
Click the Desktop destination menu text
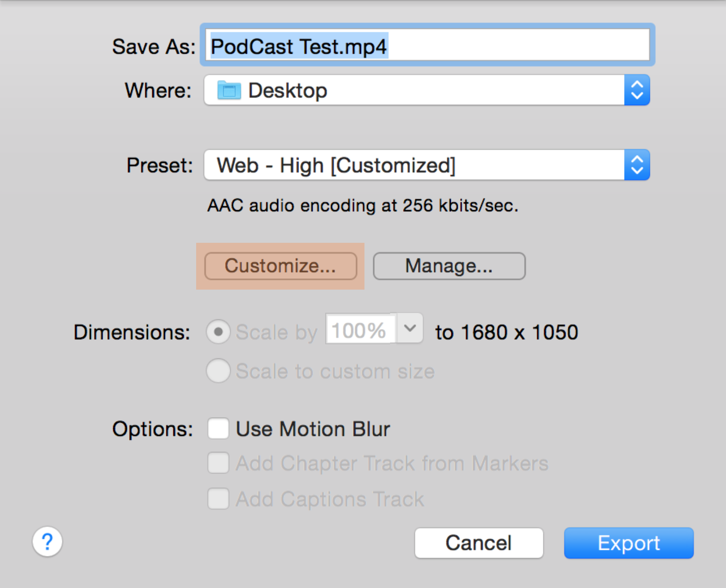tap(287, 91)
